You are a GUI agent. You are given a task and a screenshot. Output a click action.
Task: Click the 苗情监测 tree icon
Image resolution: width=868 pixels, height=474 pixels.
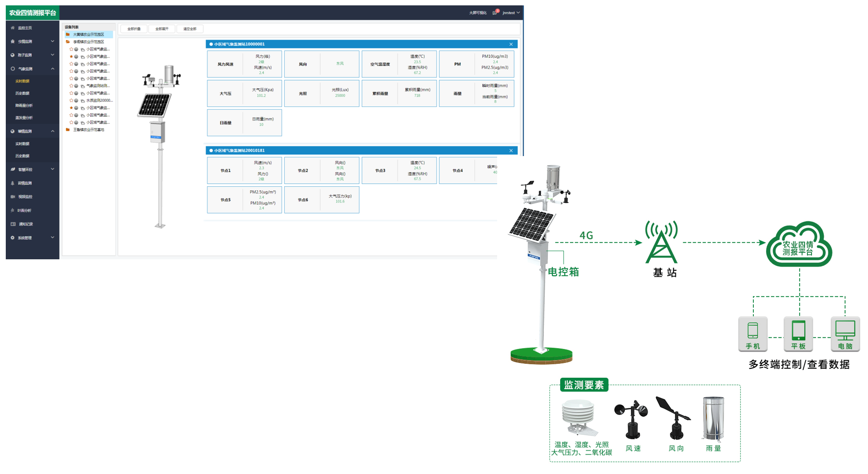click(13, 183)
